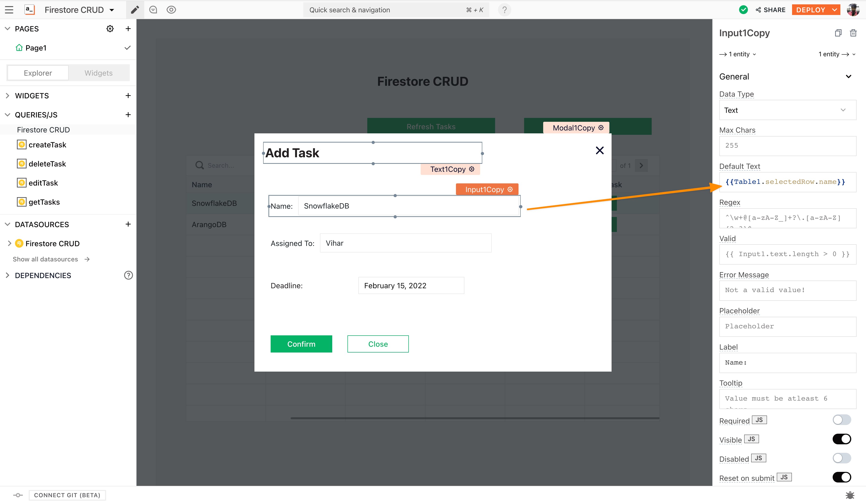Click the help question mark icon
This screenshot has height=504, width=866.
click(x=504, y=10)
